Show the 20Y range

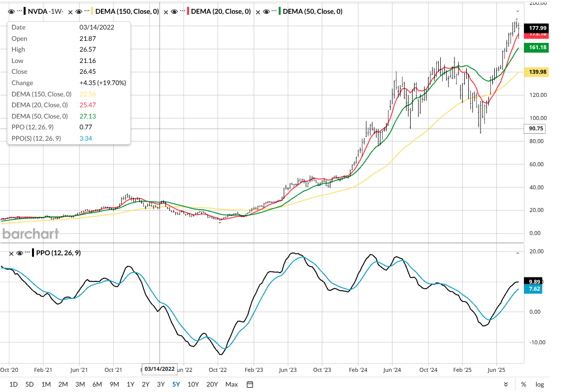click(212, 384)
